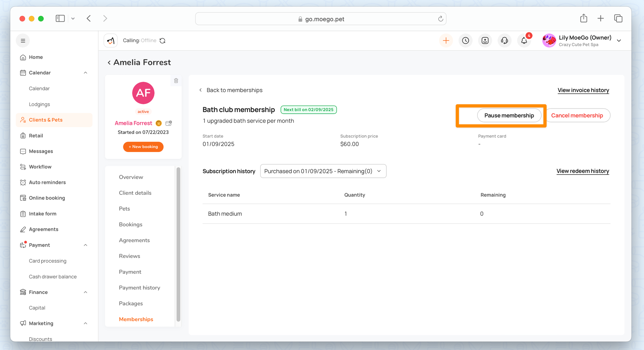644x350 pixels.
Task: Click the Cancel membership button
Action: (x=577, y=116)
